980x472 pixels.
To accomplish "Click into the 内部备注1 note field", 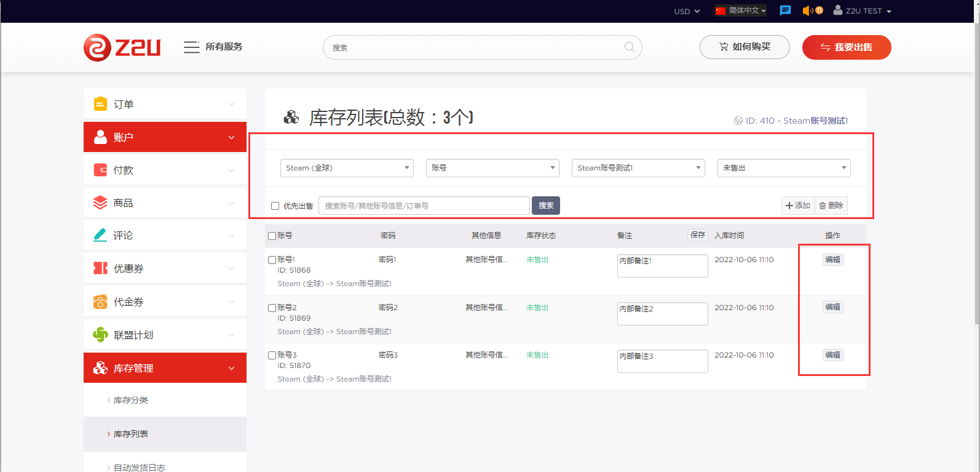I will coord(662,266).
